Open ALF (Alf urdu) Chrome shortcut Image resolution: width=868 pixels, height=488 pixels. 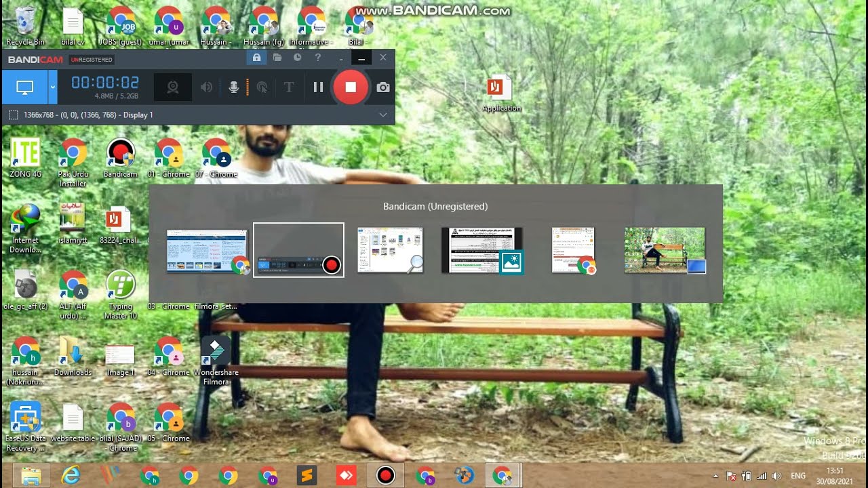click(x=73, y=296)
